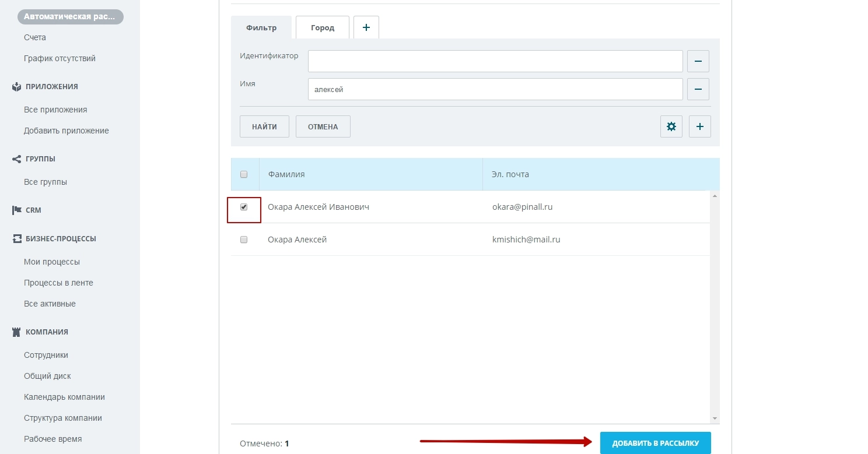Image resolution: width=868 pixels, height=454 pixels.
Task: Click the Группы share icon in sidebar
Action: [16, 159]
